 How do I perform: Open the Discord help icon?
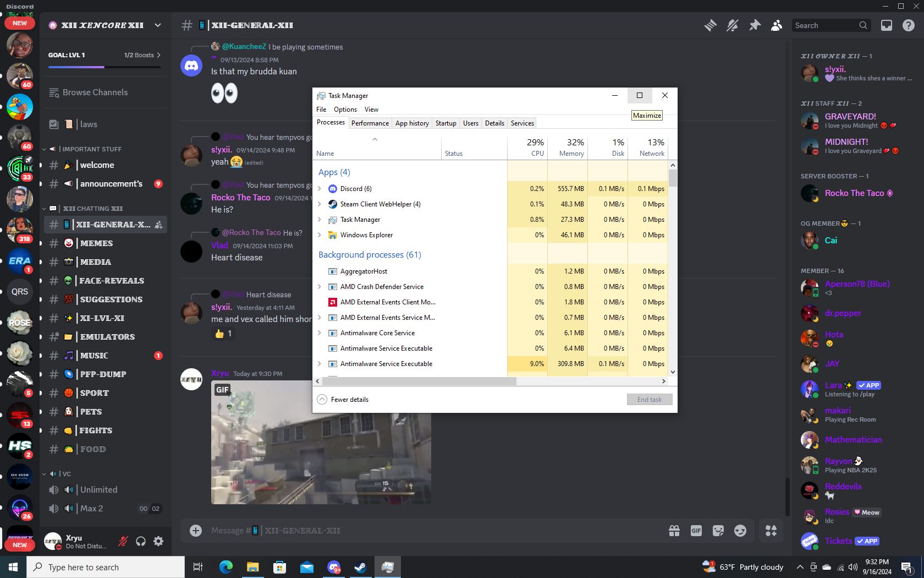(x=909, y=25)
